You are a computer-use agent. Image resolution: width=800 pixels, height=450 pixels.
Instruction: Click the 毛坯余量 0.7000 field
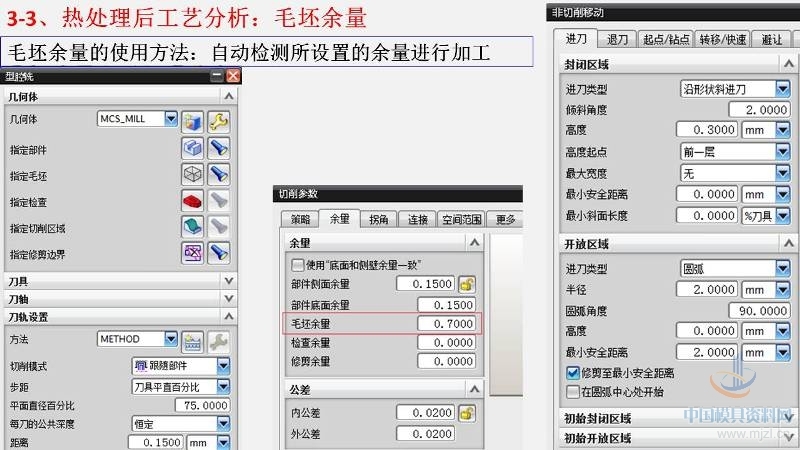pos(446,323)
